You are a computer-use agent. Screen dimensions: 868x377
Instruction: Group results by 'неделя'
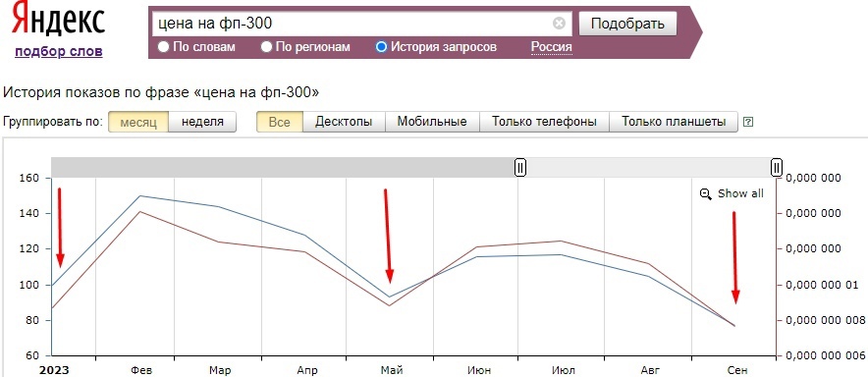pos(202,122)
